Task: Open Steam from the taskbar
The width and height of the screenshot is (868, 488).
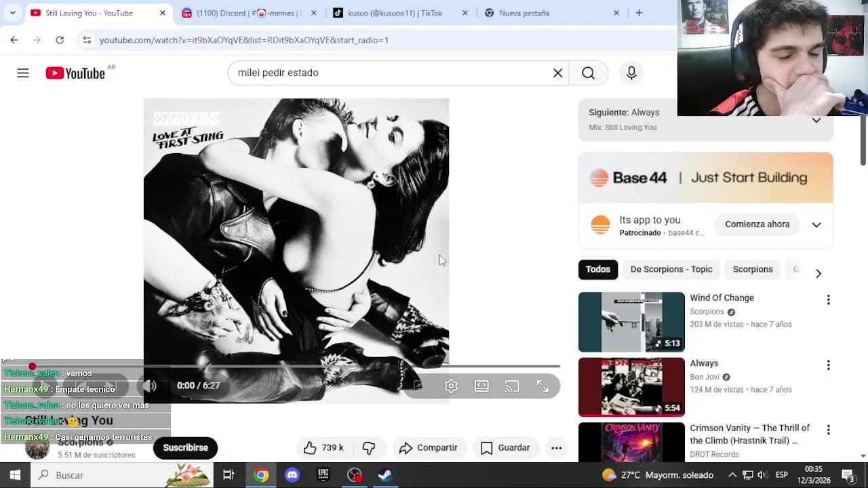Action: click(x=385, y=475)
